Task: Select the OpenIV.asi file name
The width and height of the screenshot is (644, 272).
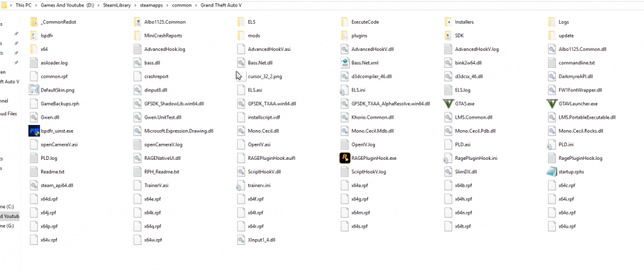Action: (259, 144)
